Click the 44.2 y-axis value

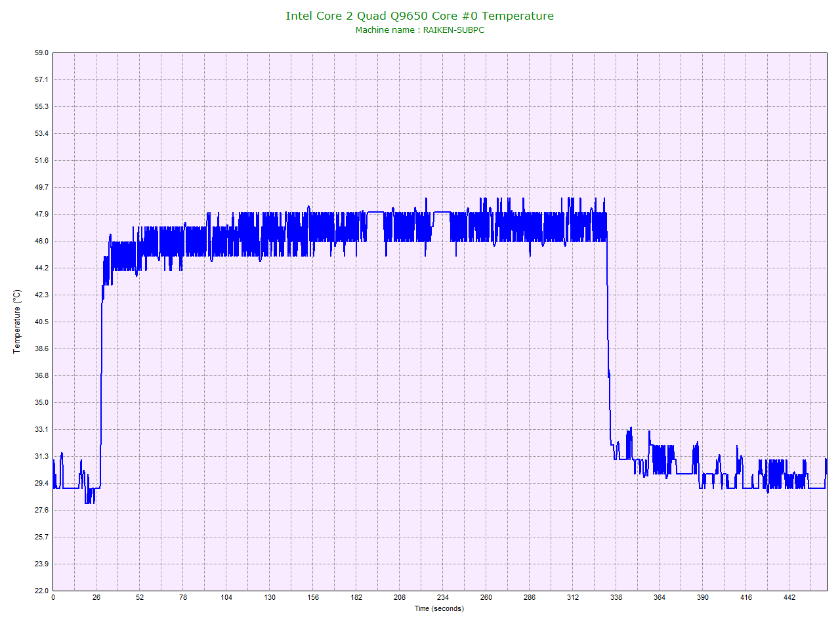(41, 268)
